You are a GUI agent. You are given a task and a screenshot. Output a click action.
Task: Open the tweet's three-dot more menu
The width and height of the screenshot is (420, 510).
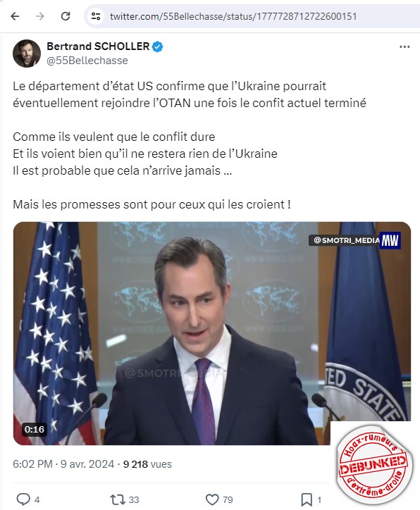[x=404, y=46]
